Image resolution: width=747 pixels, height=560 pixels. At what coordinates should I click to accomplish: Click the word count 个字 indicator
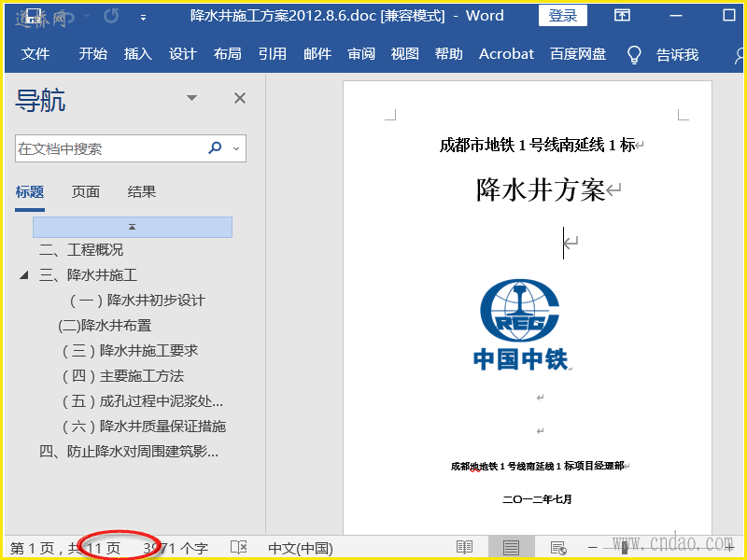(x=176, y=548)
